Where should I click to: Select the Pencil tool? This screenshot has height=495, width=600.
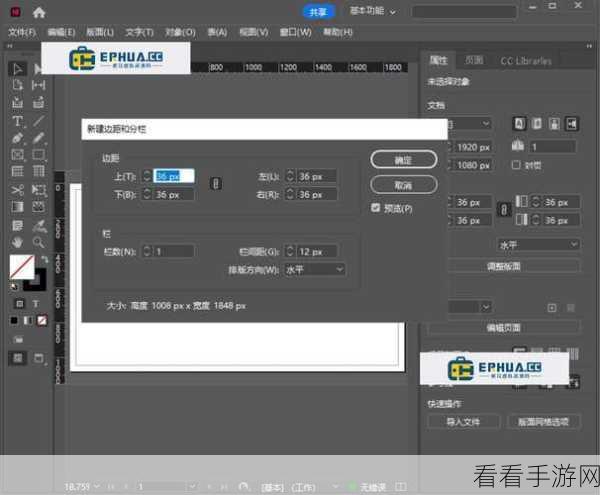[38, 138]
